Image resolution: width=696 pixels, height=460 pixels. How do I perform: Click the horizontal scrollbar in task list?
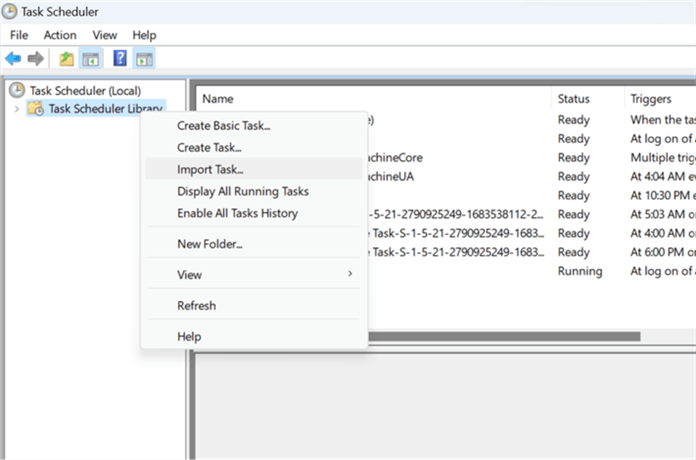click(500, 337)
